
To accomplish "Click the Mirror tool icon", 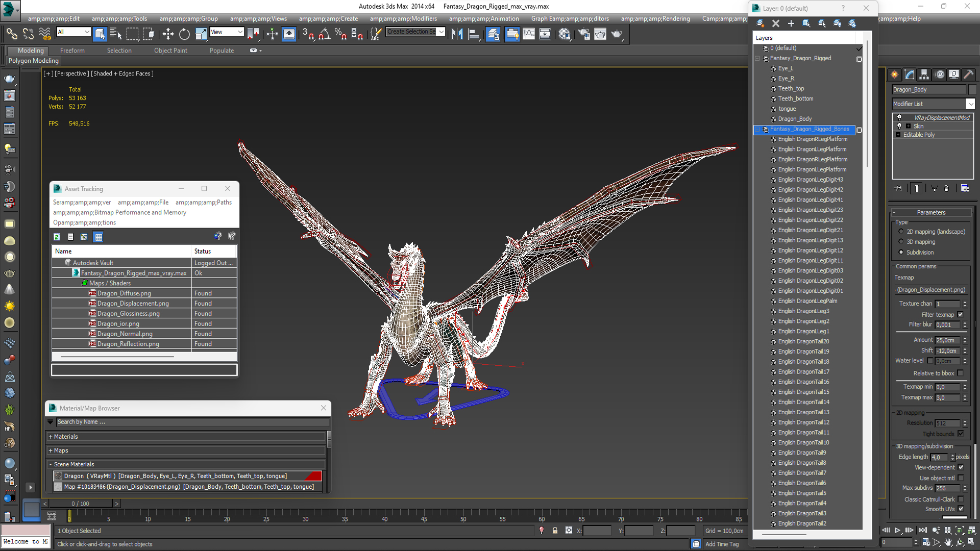I will point(457,34).
